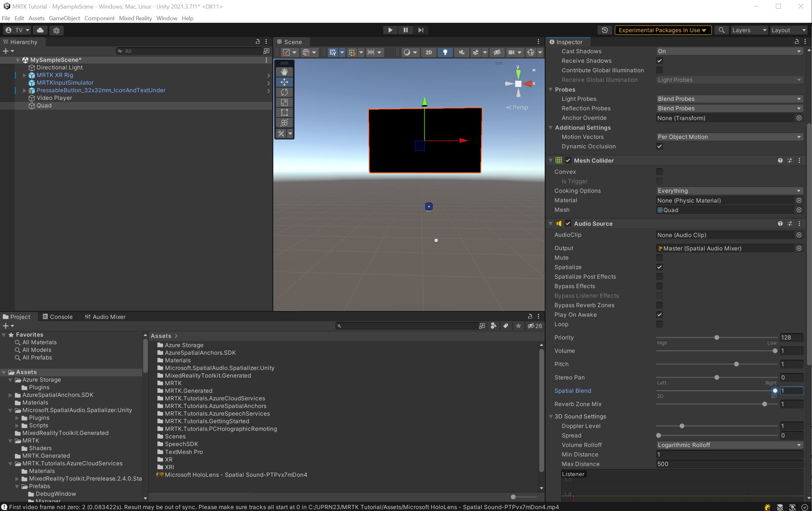Enable Convex on the Mesh Collider
Viewport: 812px width, 511px height.
click(660, 171)
